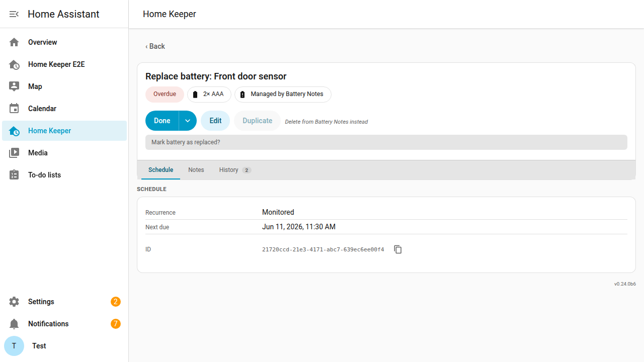This screenshot has width=644, height=362.
Task: Mark the task as Done
Action: click(x=162, y=121)
